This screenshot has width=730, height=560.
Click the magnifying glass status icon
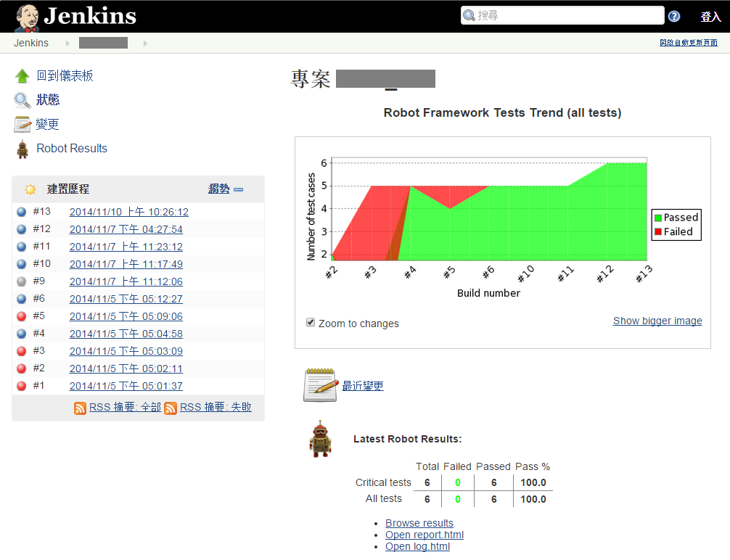[x=22, y=100]
